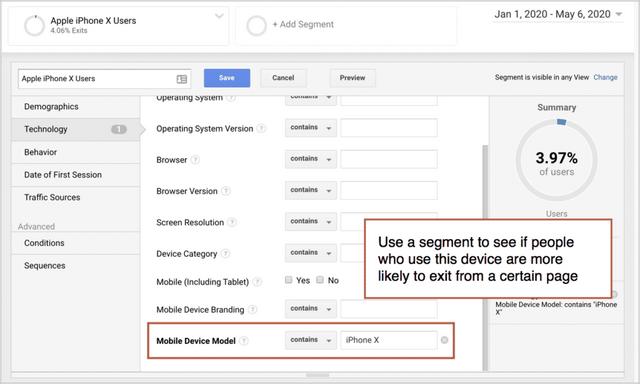The width and height of the screenshot is (640, 384).
Task: Click the Add Segment circle icon
Action: click(256, 26)
